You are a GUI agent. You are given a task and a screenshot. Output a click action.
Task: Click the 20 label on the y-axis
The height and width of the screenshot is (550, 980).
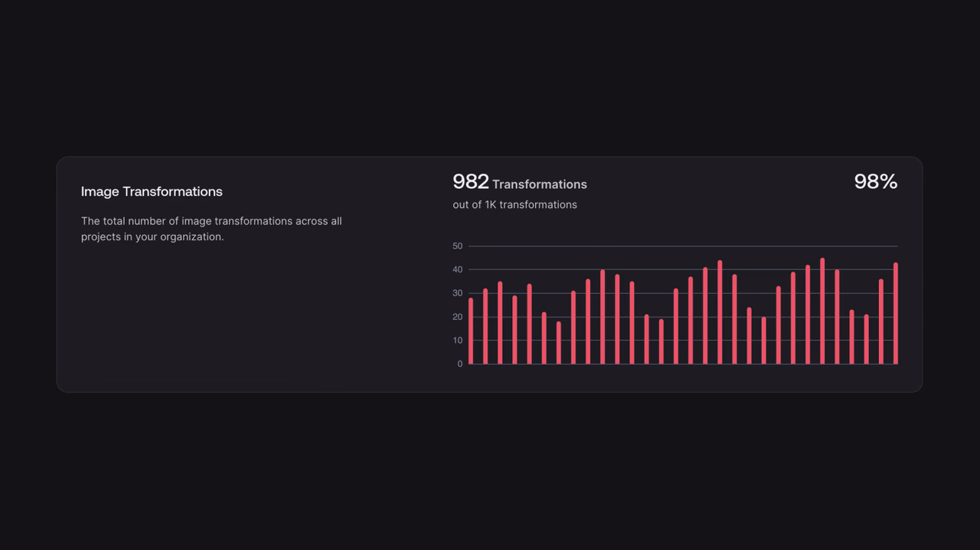click(458, 317)
